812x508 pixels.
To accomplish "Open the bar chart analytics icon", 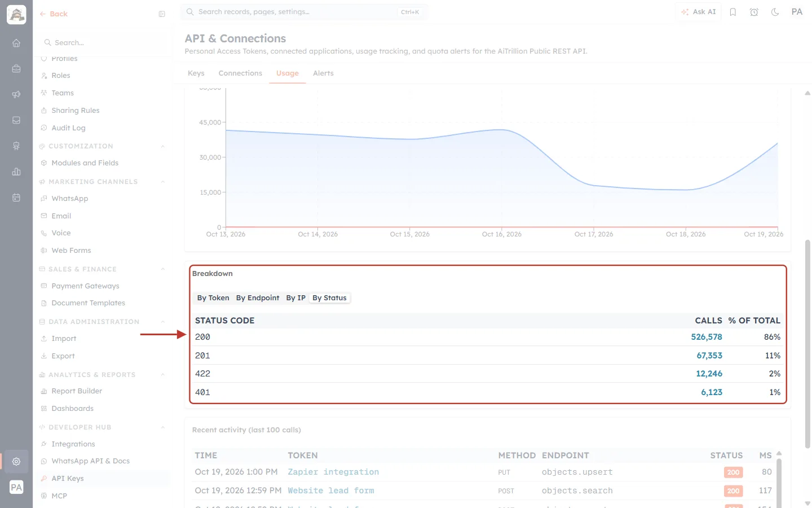I will click(16, 172).
